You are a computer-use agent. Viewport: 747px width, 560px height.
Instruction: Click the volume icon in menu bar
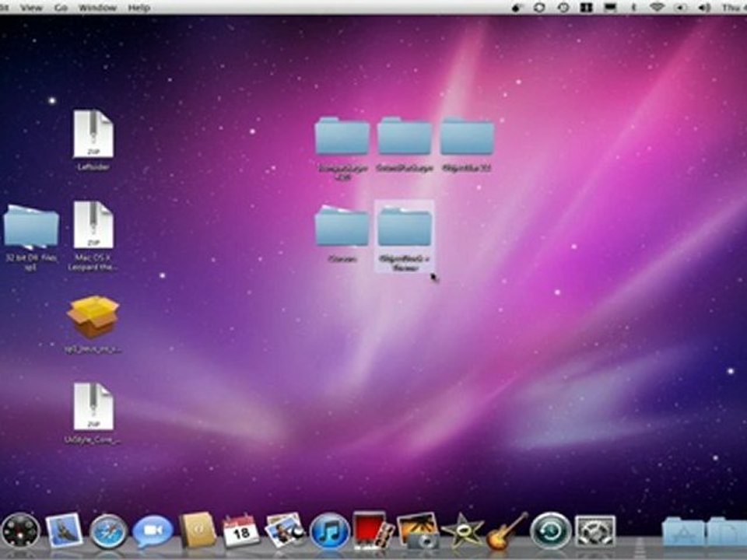coord(704,8)
